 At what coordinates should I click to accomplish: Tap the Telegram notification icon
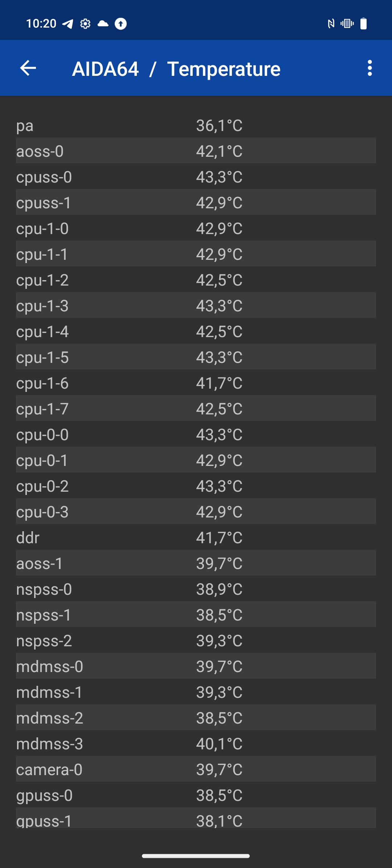68,24
